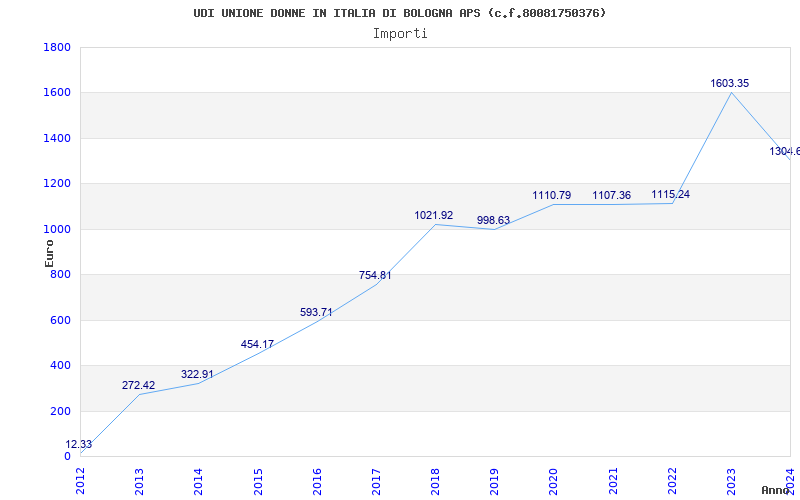Click the 2017 x-axis year label

(x=376, y=481)
